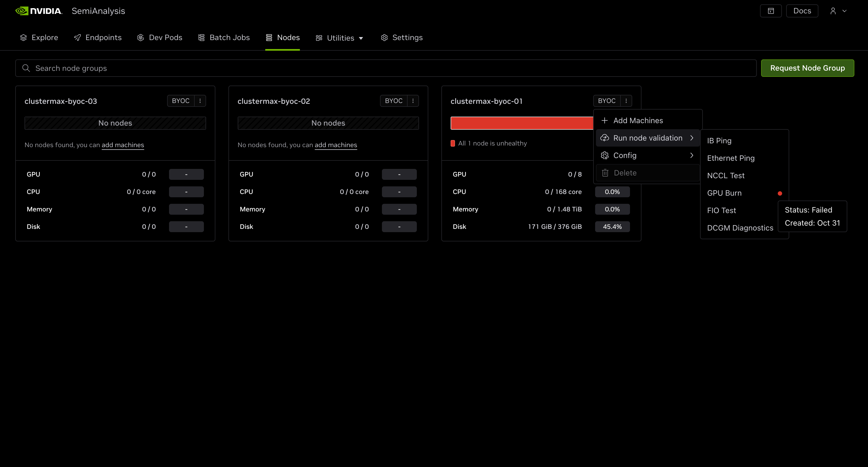Click the search magnifier icon
Image resolution: width=868 pixels, height=467 pixels.
[26, 68]
